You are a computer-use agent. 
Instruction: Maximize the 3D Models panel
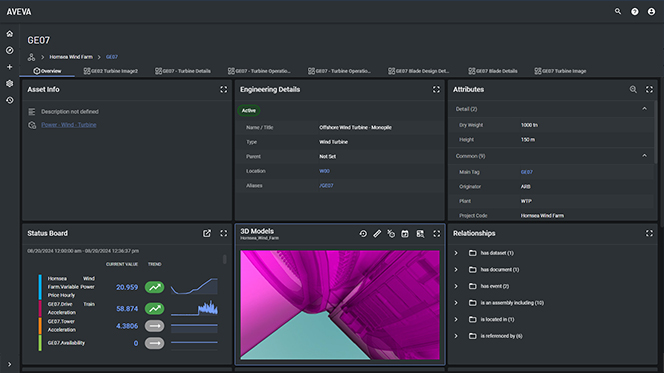436,234
